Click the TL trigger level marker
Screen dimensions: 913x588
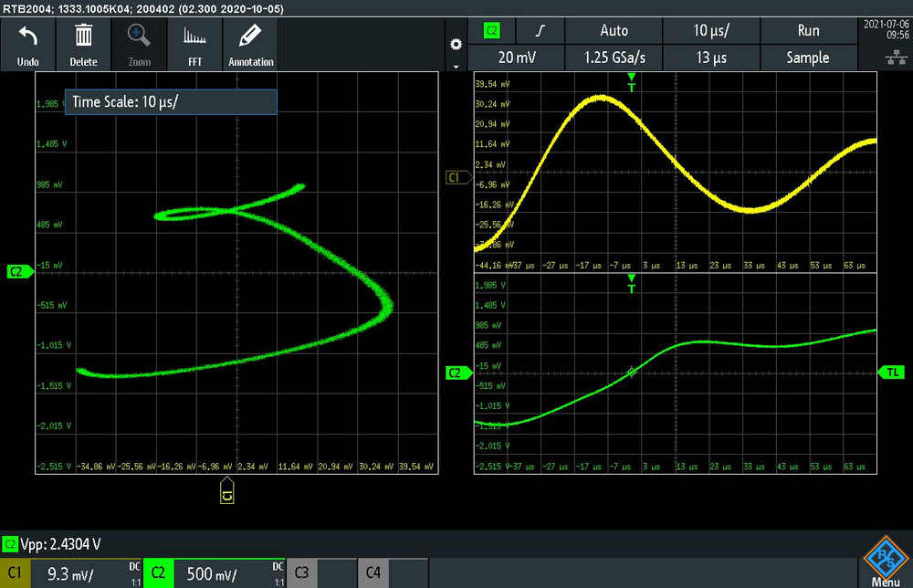tap(891, 373)
